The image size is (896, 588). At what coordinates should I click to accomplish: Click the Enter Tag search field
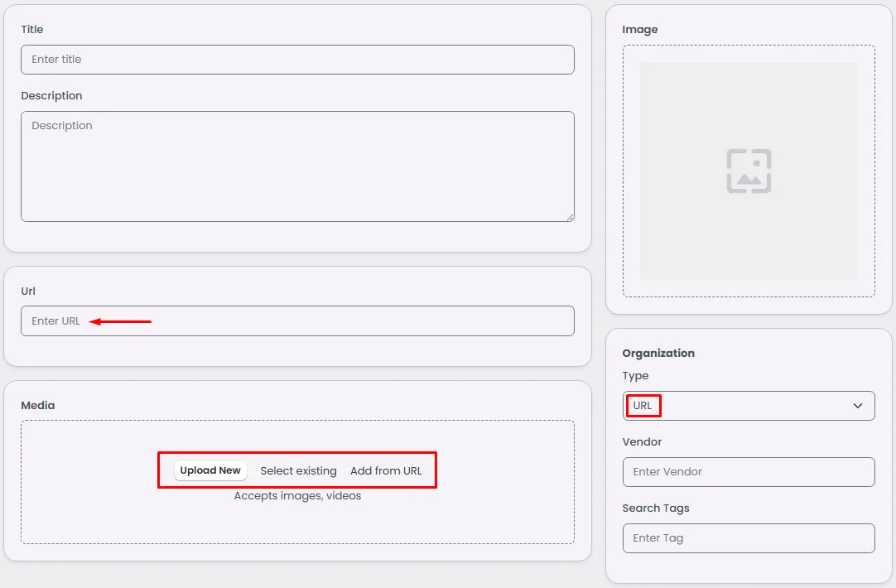pos(749,538)
